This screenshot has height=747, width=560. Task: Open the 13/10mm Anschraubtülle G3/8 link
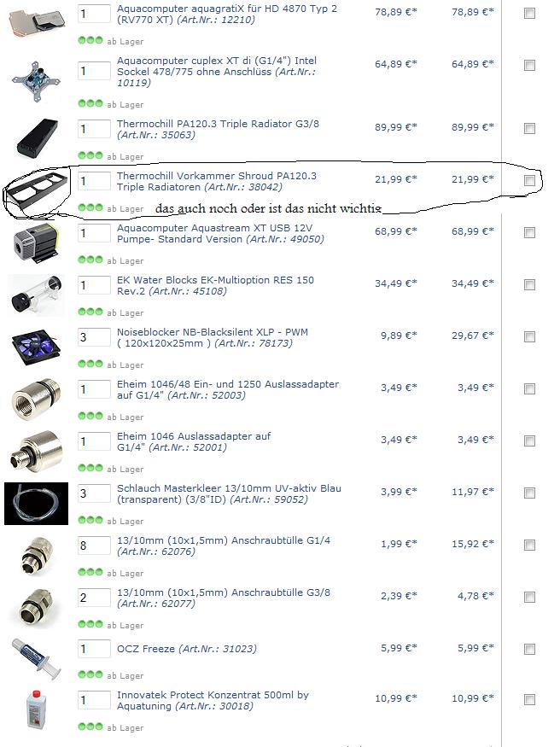[224, 598]
